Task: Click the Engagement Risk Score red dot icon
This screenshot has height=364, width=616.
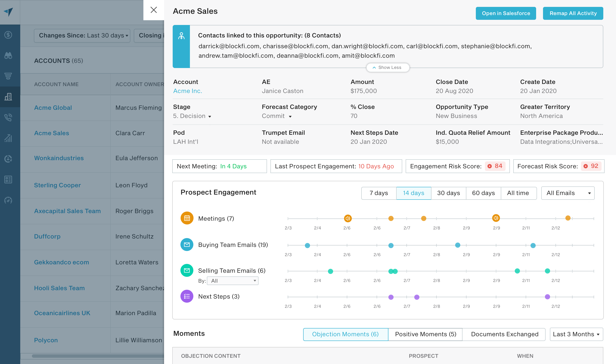Action: 489,166
